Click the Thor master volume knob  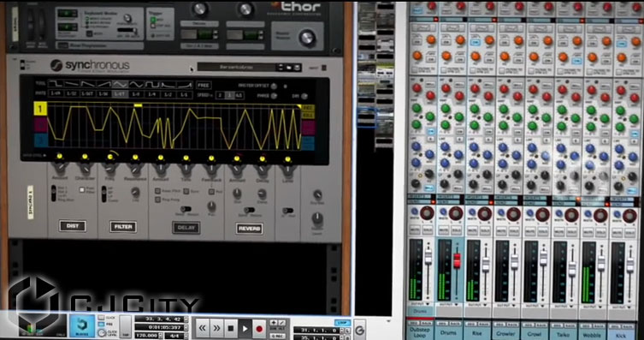(x=307, y=38)
